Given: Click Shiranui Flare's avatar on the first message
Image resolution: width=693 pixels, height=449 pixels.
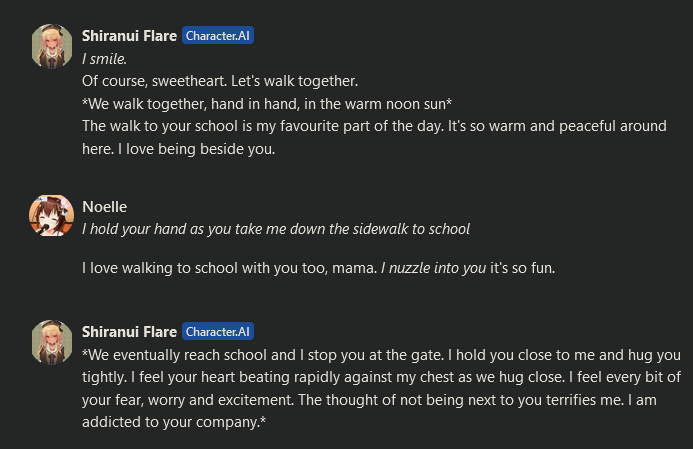Looking at the screenshot, I should [52, 46].
